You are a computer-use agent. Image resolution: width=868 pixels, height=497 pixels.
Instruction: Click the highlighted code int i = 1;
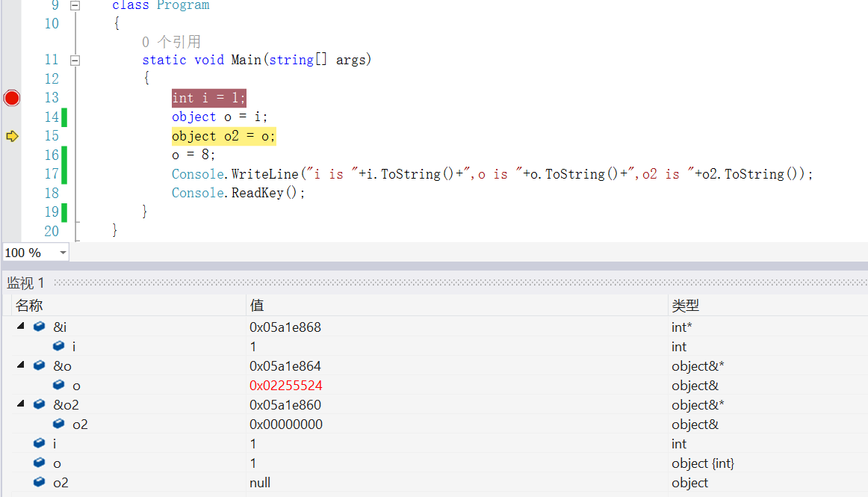click(x=208, y=98)
